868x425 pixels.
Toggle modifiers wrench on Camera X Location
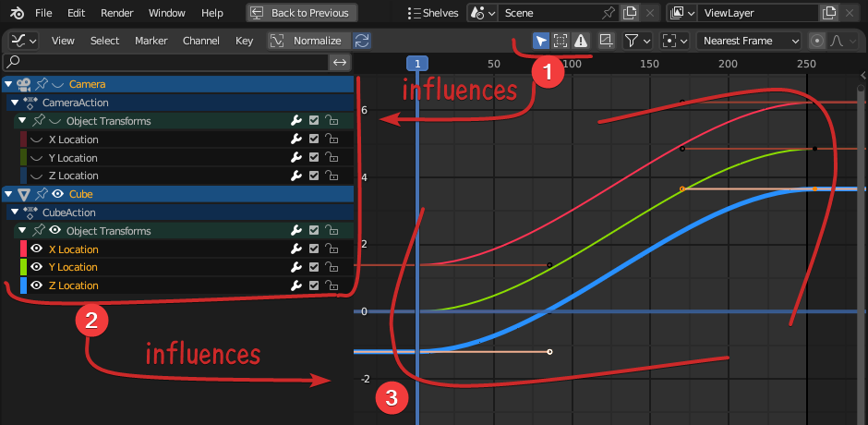point(296,140)
